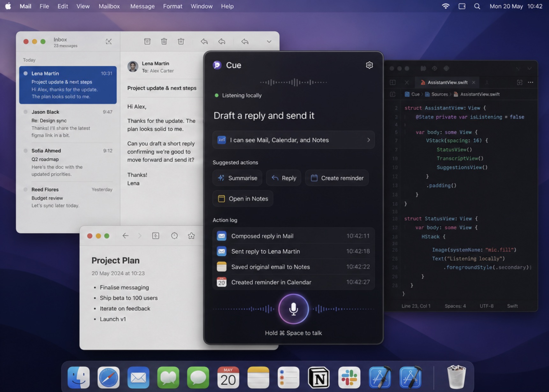Click the Create reminder button
Viewport: 549px width, 392px height.
tap(337, 178)
